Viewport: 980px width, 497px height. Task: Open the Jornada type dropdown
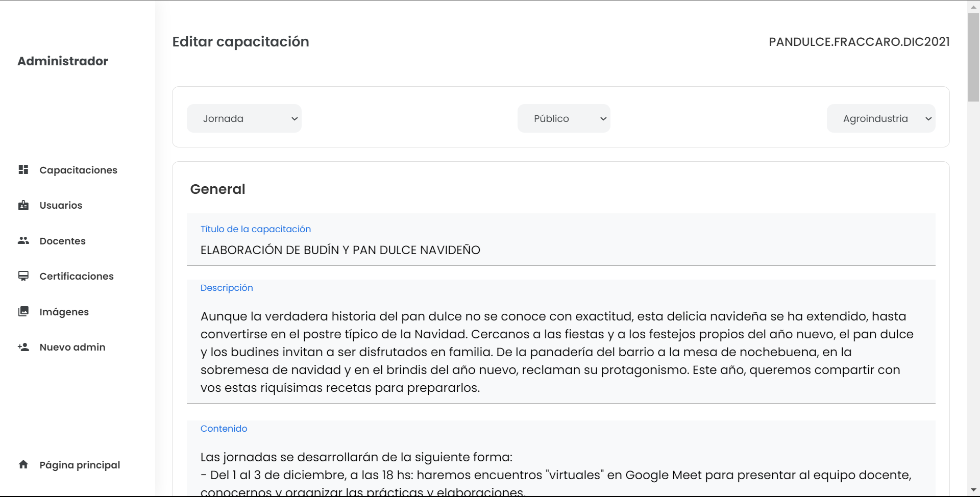[244, 118]
